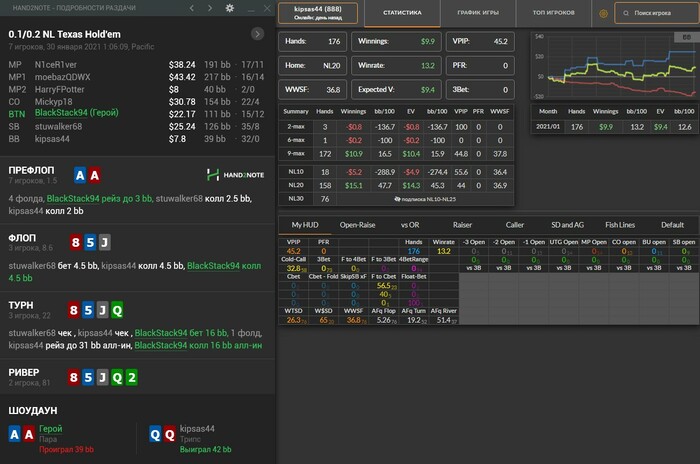Close the hand details window
Screen dimensions: 700x464
(267, 8)
